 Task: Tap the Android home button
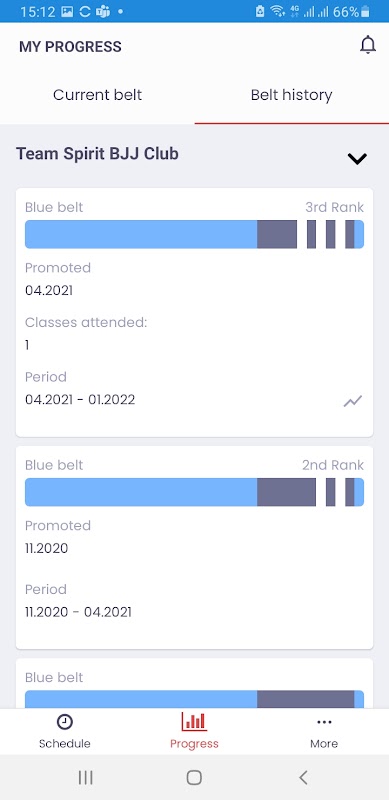pyautogui.click(x=194, y=777)
